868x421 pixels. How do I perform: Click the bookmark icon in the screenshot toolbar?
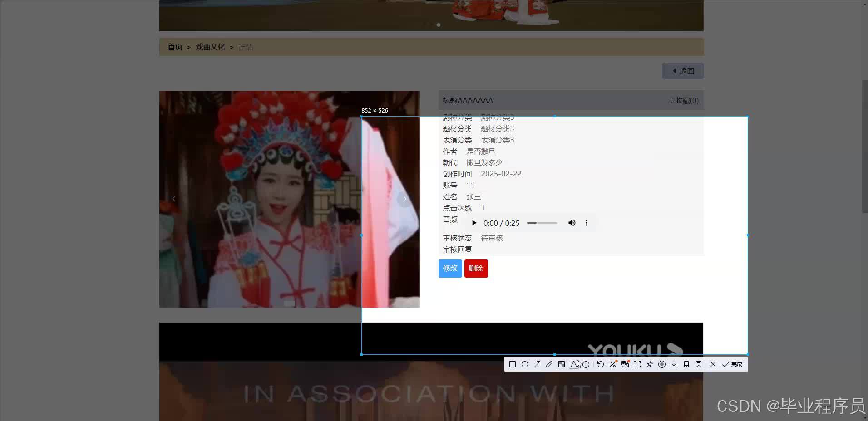pyautogui.click(x=699, y=364)
